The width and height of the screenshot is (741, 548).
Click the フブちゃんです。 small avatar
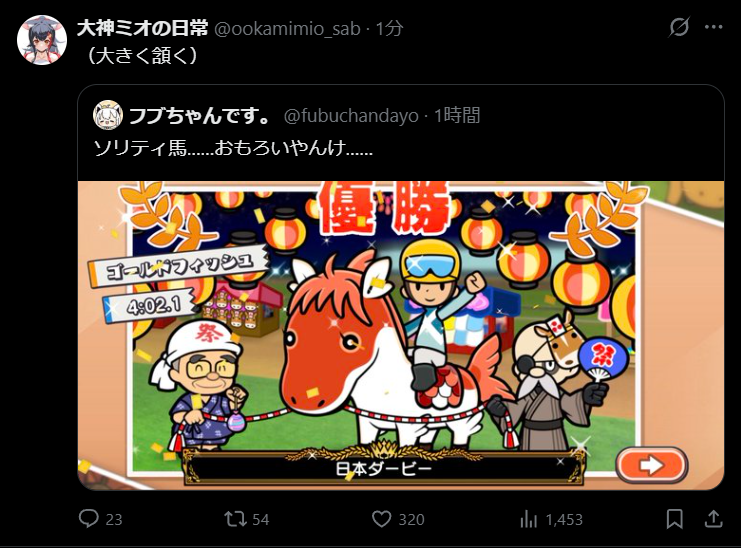tap(108, 115)
